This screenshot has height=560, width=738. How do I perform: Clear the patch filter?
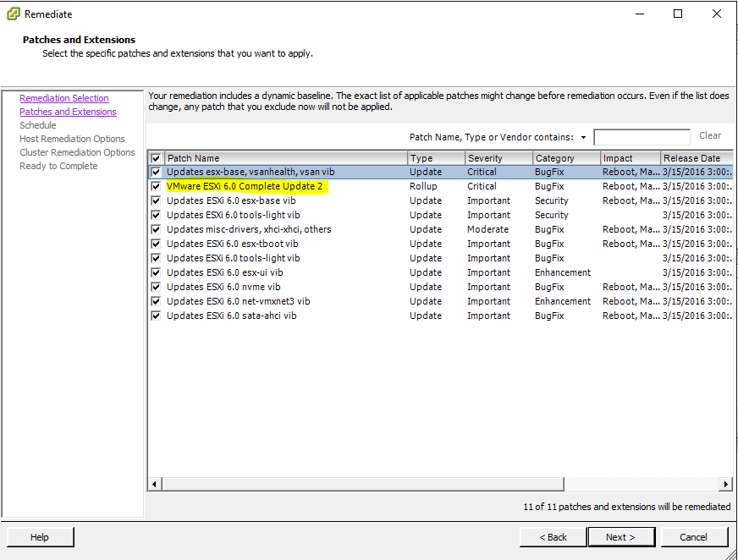710,135
